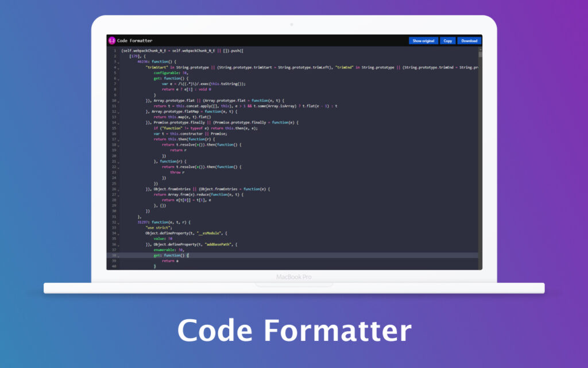Collapse code fold at line 26

[x=118, y=190]
